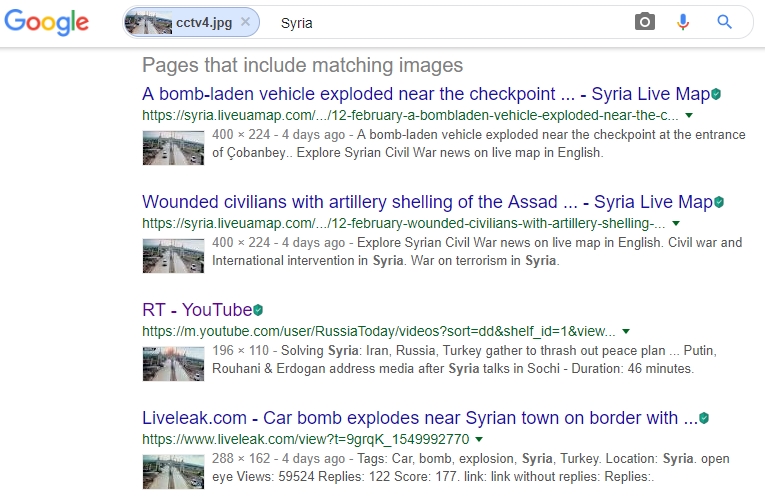Click green shield beside RT - YouTube
This screenshot has height=498, width=765.
point(258,310)
